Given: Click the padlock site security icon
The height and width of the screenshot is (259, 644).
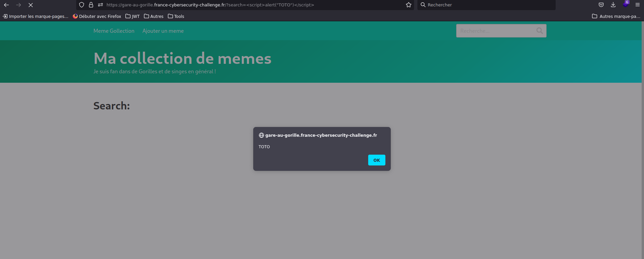Looking at the screenshot, I should pyautogui.click(x=91, y=5).
